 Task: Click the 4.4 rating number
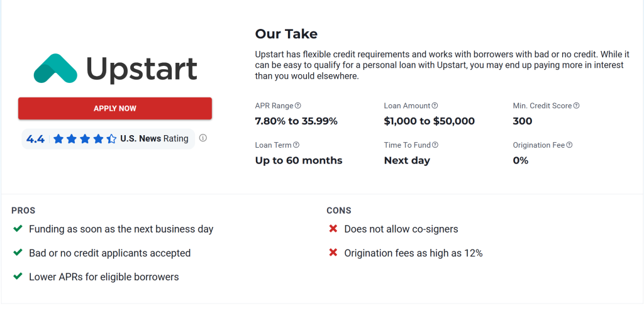click(35, 139)
